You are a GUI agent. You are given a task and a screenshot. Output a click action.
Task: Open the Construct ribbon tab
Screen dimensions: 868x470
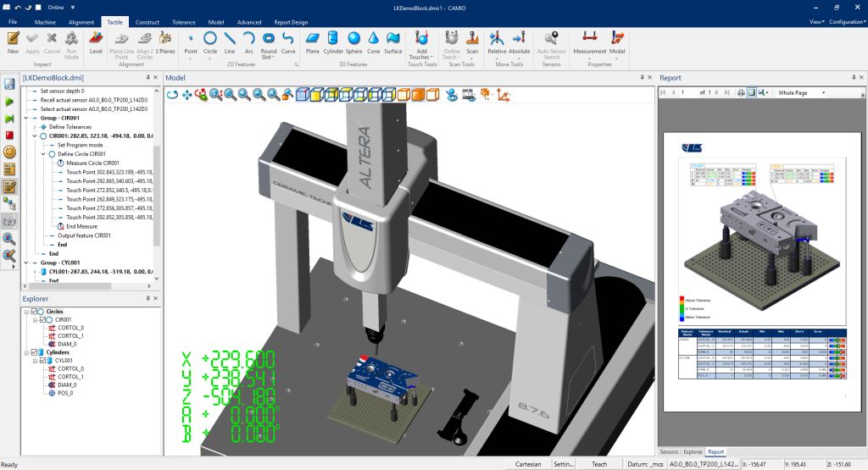[147, 22]
